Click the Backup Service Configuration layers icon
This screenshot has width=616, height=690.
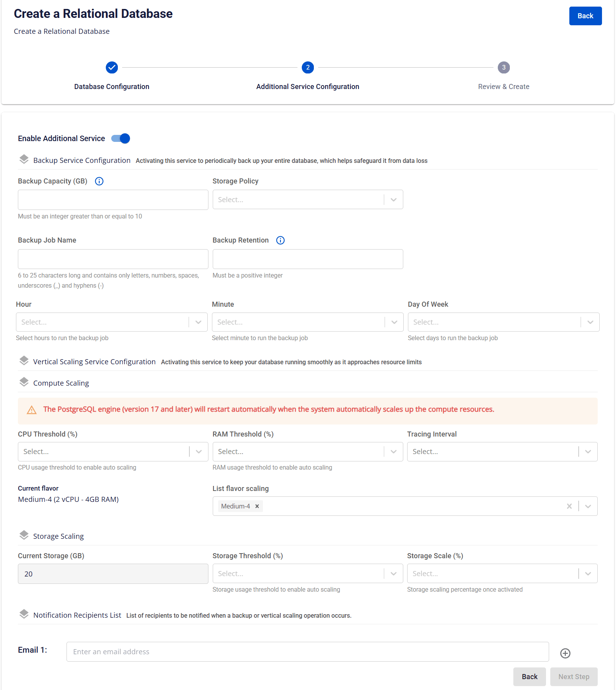24,159
